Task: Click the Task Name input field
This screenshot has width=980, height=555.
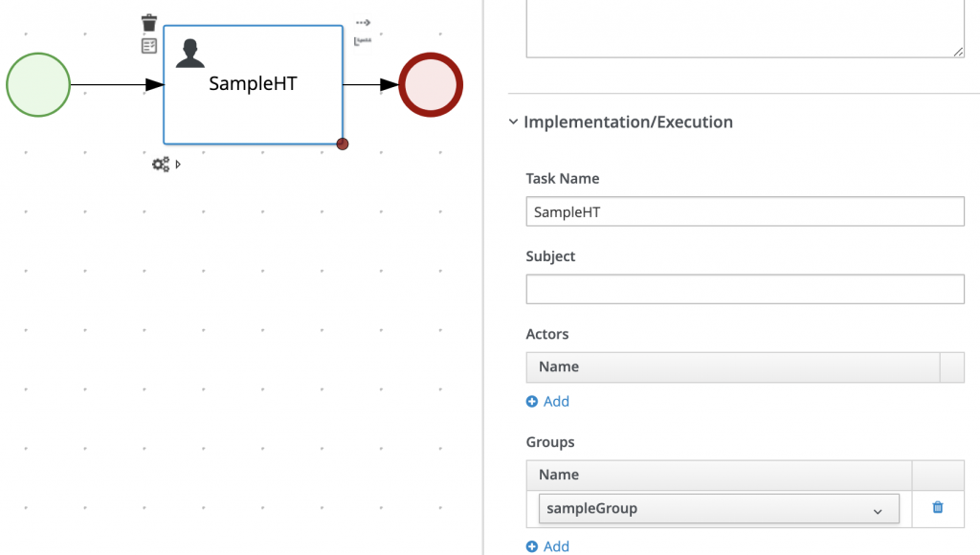Action: pyautogui.click(x=745, y=211)
